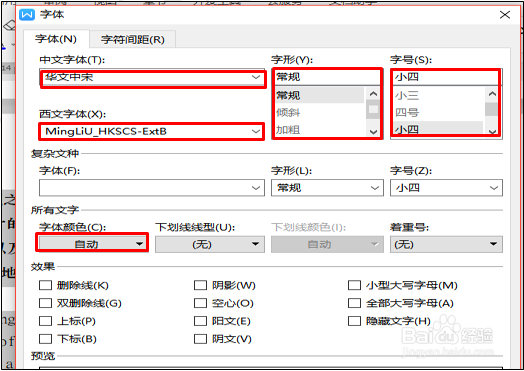The height and width of the screenshot is (371, 524).
Task: Click the scroll thumb of the 字号 list
Action: 492,110
